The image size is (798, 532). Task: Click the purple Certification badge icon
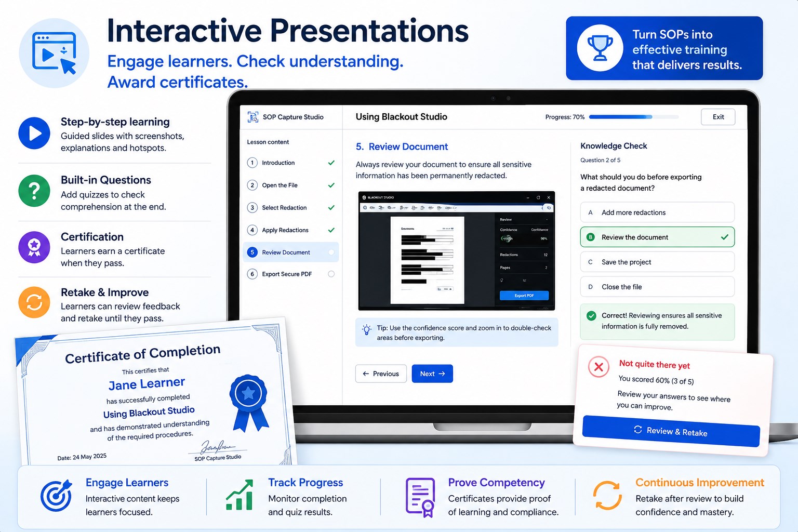[x=34, y=247]
